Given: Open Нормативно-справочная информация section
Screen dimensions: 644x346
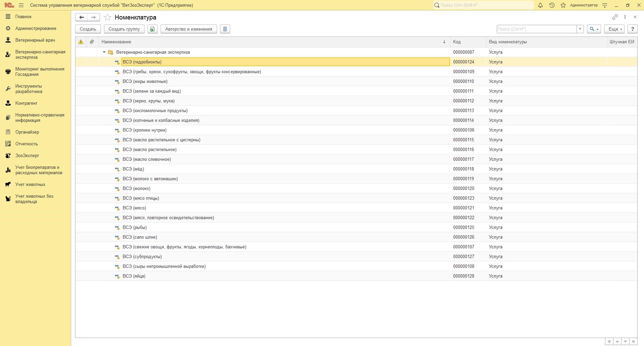Looking at the screenshot, I should [40, 118].
